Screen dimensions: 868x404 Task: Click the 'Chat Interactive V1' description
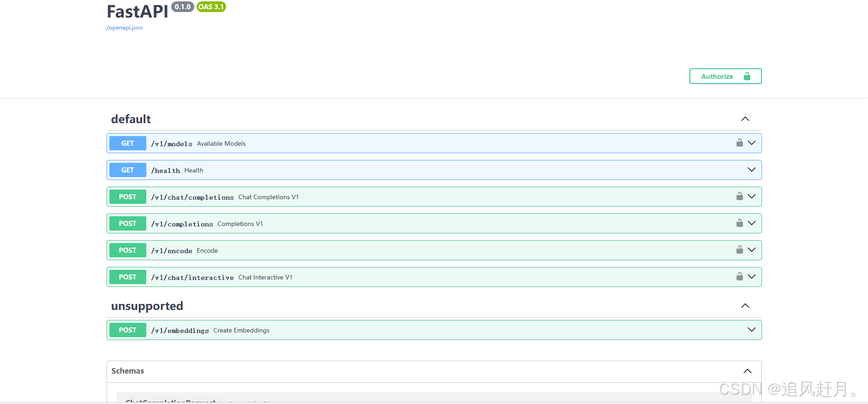(265, 277)
